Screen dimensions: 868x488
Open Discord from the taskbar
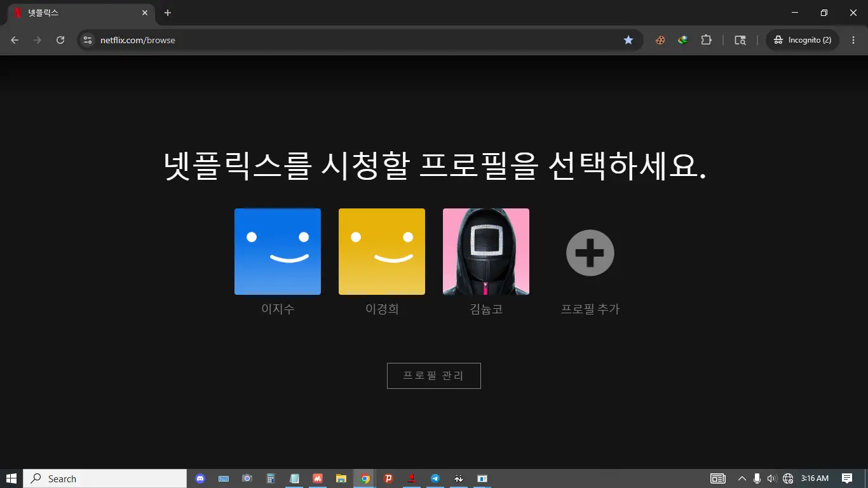tap(201, 478)
